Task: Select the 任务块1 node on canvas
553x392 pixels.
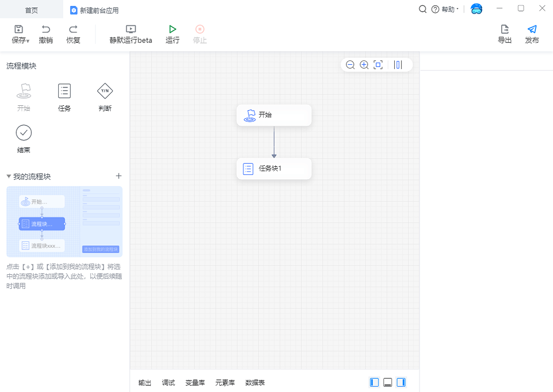Action: coord(274,168)
